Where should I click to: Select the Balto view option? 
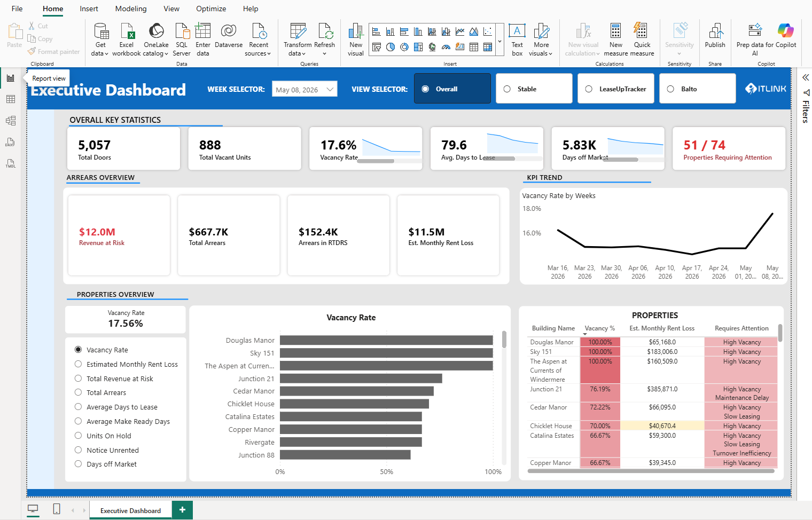(697, 89)
